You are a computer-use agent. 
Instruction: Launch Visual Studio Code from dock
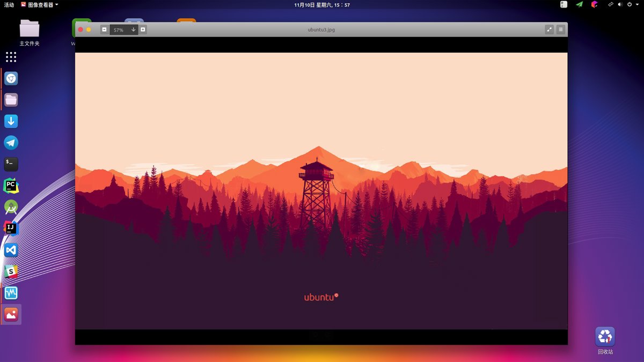pyautogui.click(x=11, y=250)
